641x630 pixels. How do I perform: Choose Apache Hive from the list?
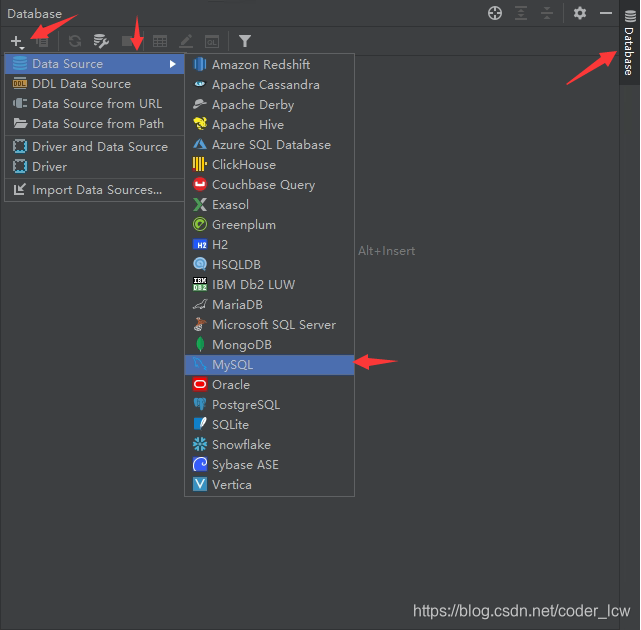pyautogui.click(x=269, y=125)
